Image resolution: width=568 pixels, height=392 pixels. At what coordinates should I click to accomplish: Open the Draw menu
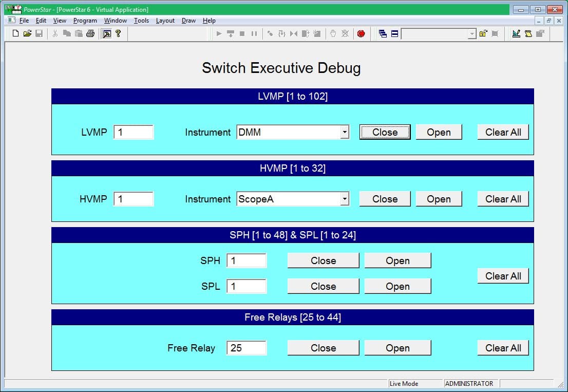click(188, 20)
